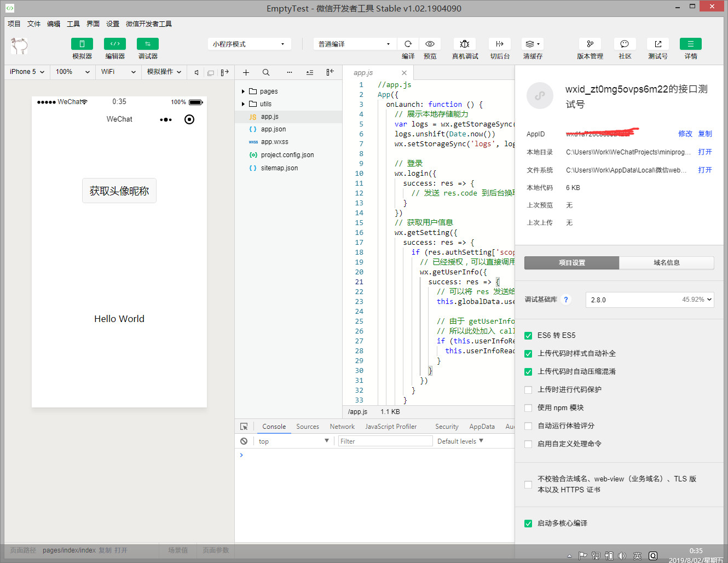Toggle 启动多核心编译 checkbox
Image resolution: width=728 pixels, height=563 pixels.
(x=528, y=524)
